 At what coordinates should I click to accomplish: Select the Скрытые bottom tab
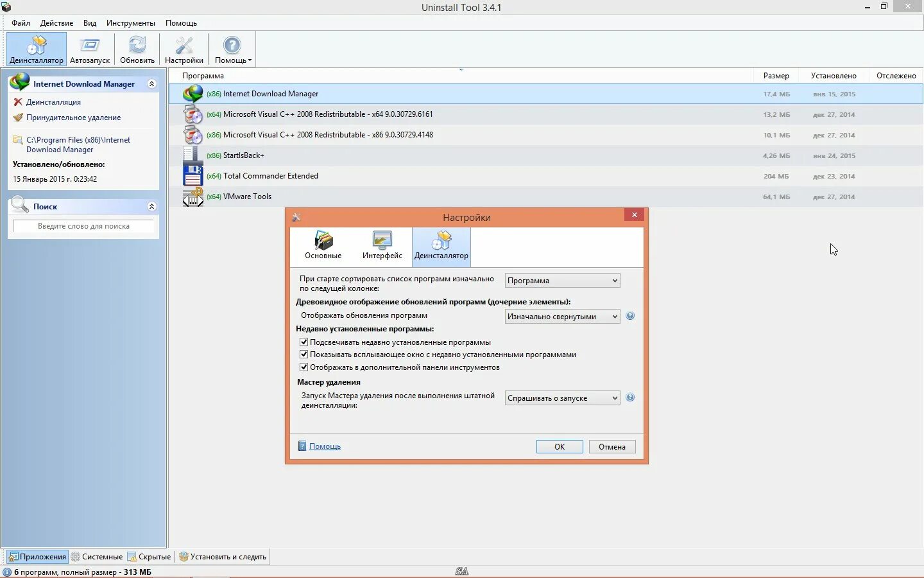[x=150, y=557]
